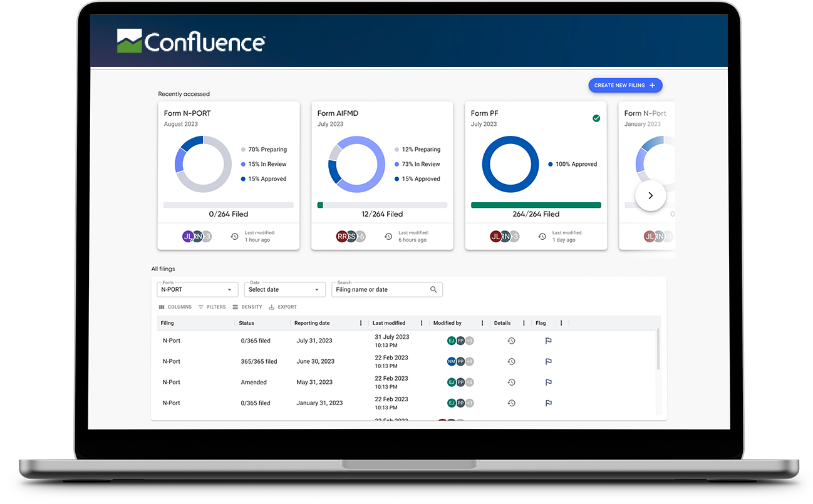Screen dimensions: 813x504
Task: Click the Create New Filing button
Action: [x=624, y=86]
